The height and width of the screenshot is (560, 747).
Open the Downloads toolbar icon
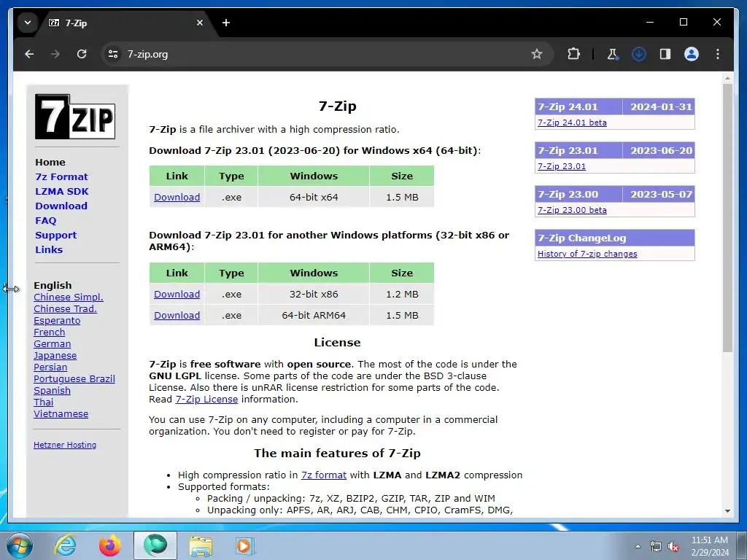pos(639,54)
